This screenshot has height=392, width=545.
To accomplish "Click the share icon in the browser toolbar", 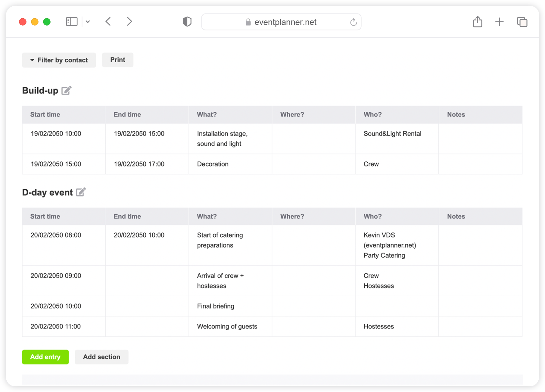I will [x=478, y=21].
